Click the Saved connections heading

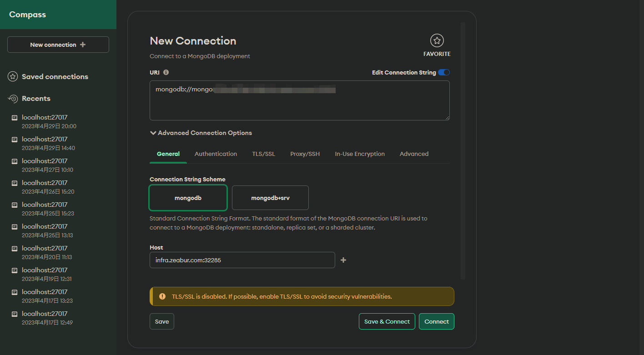[55, 76]
